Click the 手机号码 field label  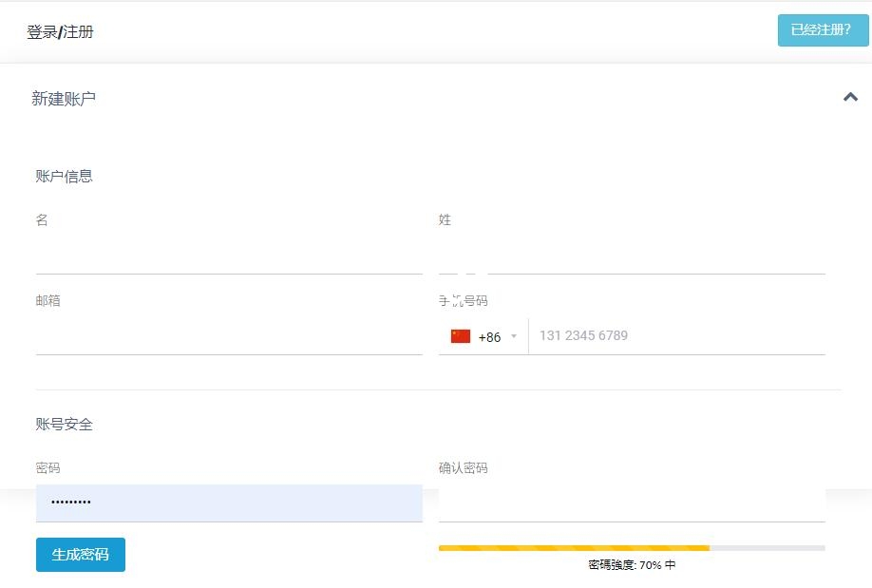click(464, 301)
